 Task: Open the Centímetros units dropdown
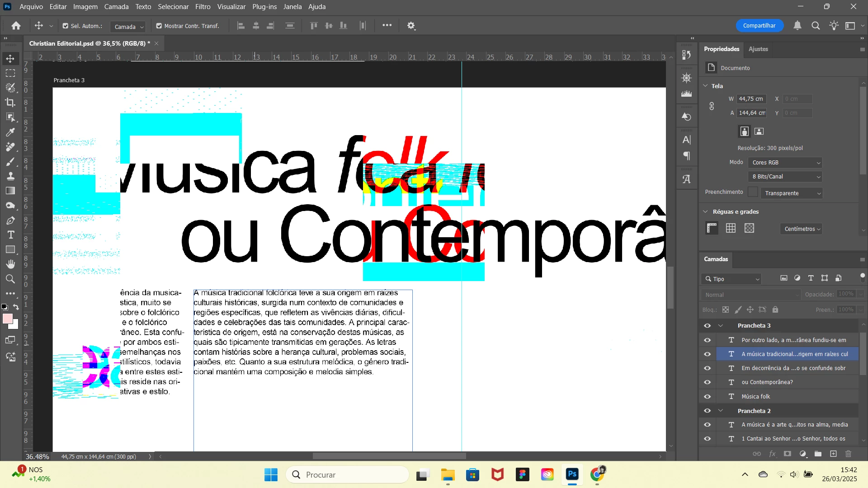801,229
